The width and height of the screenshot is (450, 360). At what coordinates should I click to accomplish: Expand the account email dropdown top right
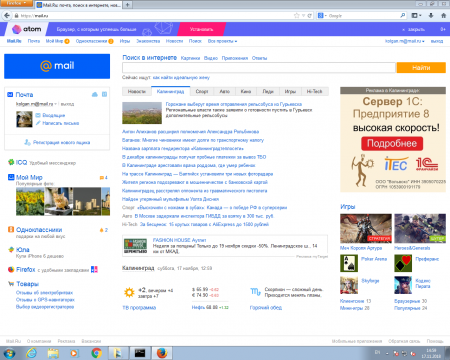tap(405, 41)
